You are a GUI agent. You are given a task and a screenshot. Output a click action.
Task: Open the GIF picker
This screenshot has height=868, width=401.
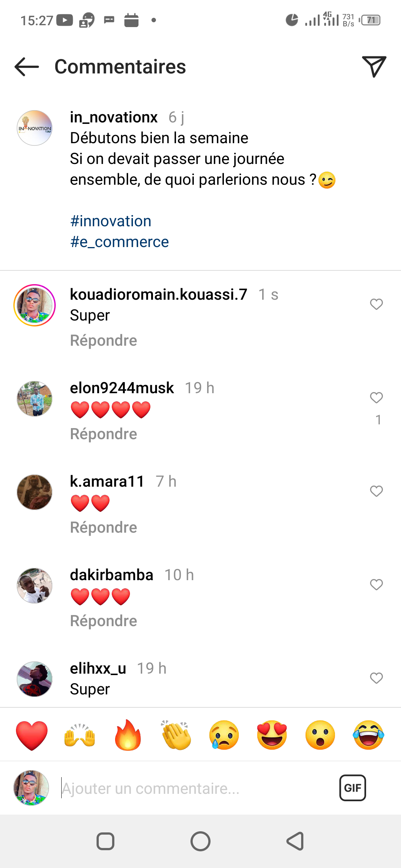coord(352,788)
